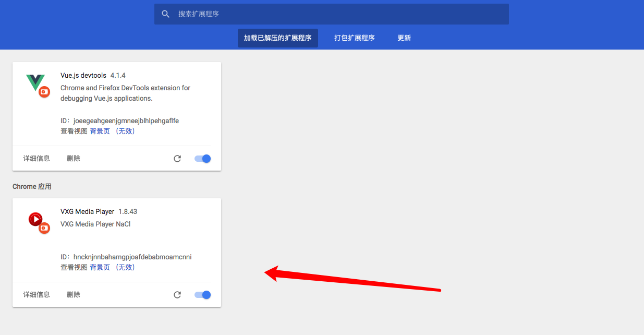Click orange unpacked badge on Vue.js logo

point(44,92)
